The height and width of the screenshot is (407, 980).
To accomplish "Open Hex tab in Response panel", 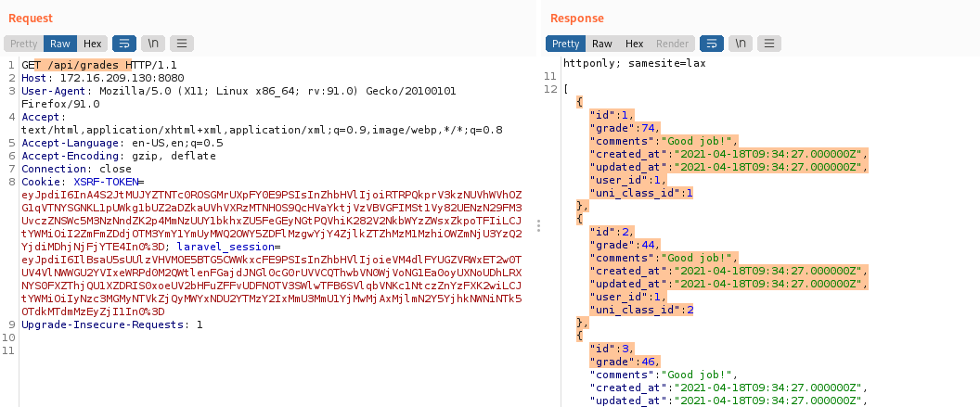I will (x=634, y=43).
